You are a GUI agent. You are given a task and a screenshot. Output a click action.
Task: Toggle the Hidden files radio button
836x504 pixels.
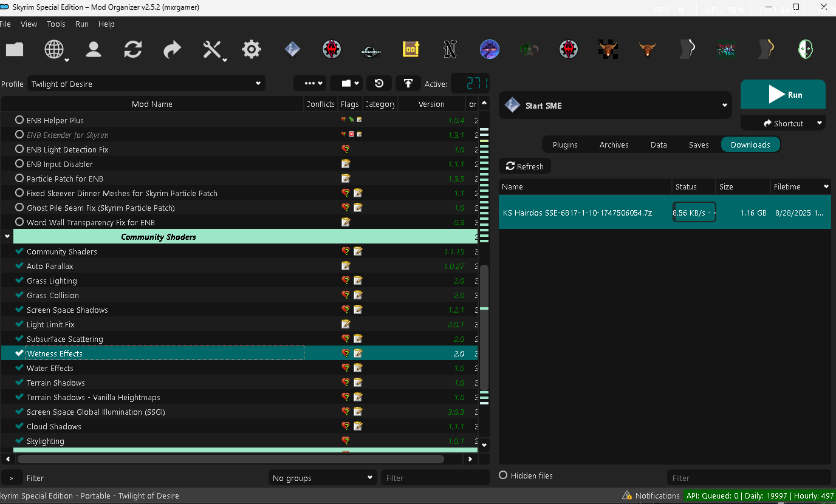503,475
